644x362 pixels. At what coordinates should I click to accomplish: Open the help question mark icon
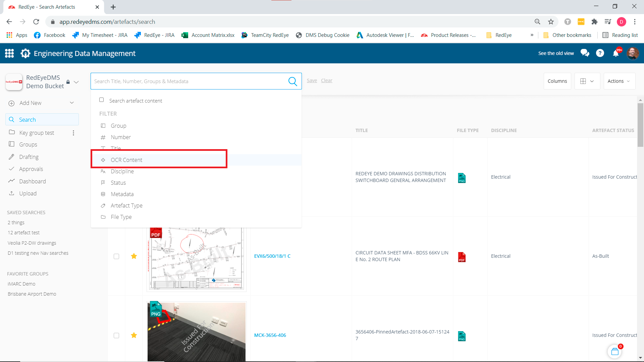pos(600,53)
